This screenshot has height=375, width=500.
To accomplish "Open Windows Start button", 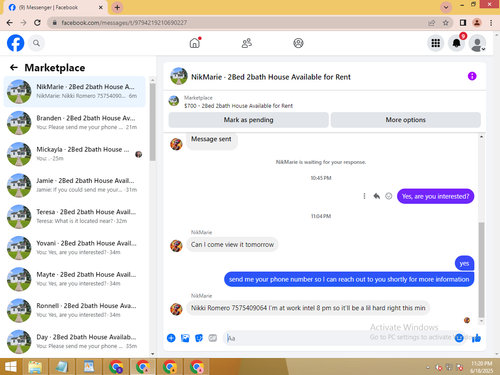I will click(11, 367).
